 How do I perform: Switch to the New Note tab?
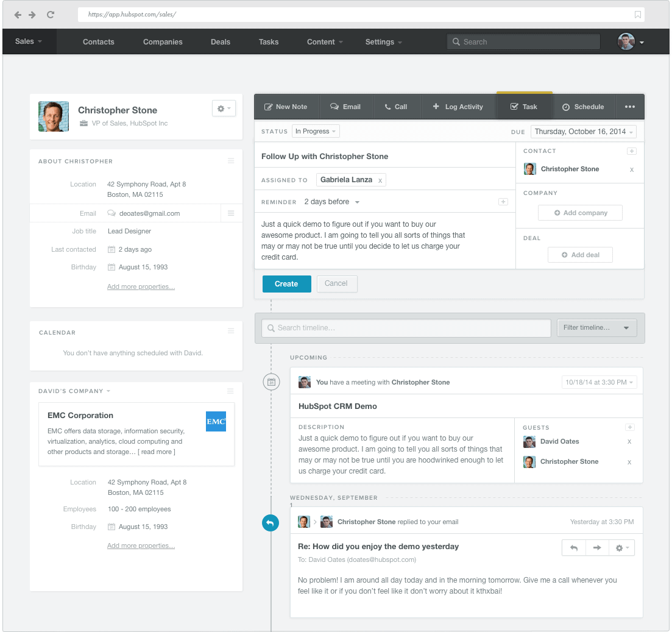pyautogui.click(x=286, y=107)
